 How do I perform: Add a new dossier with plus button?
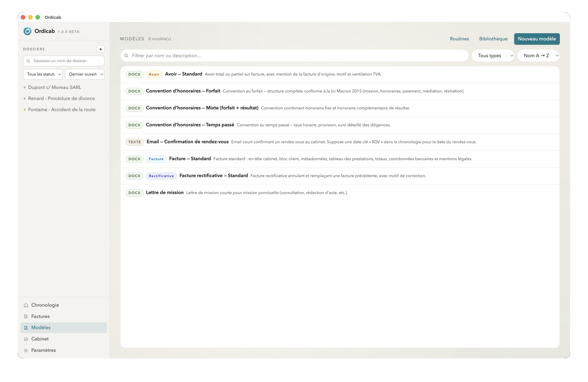pyautogui.click(x=101, y=49)
